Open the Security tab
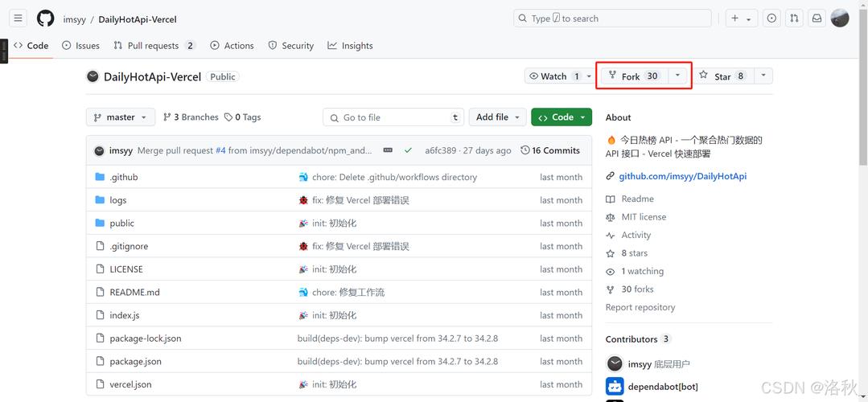This screenshot has height=402, width=868. [x=290, y=46]
